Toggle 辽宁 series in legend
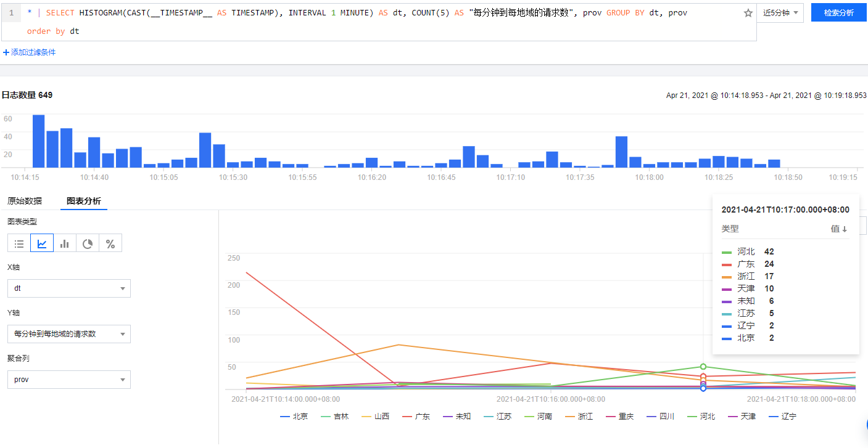 point(782,417)
